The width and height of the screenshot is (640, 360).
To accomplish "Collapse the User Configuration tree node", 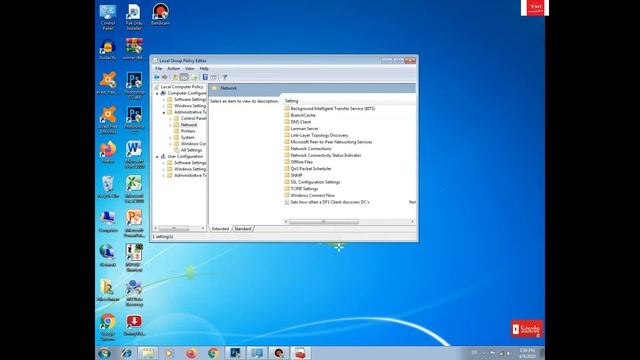I will click(x=157, y=157).
